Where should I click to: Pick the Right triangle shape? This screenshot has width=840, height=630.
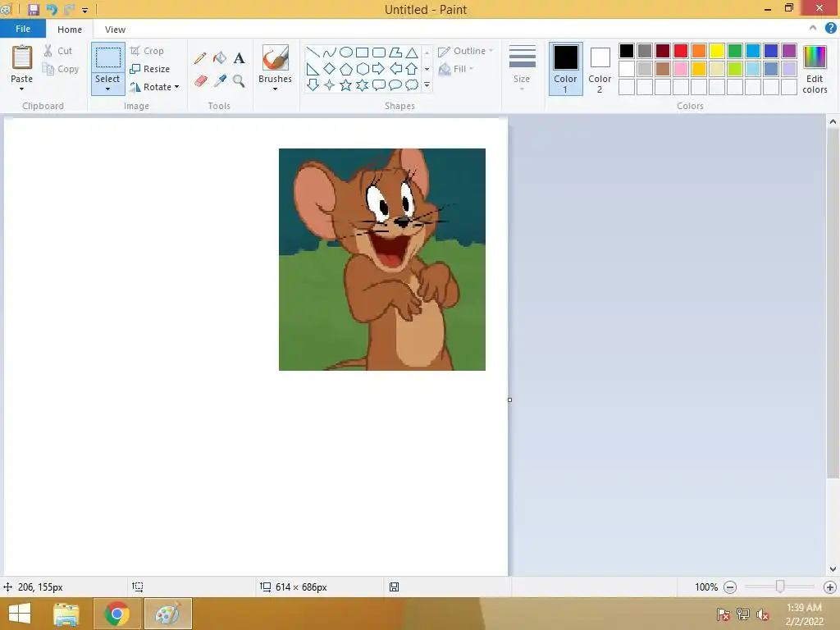tap(313, 69)
